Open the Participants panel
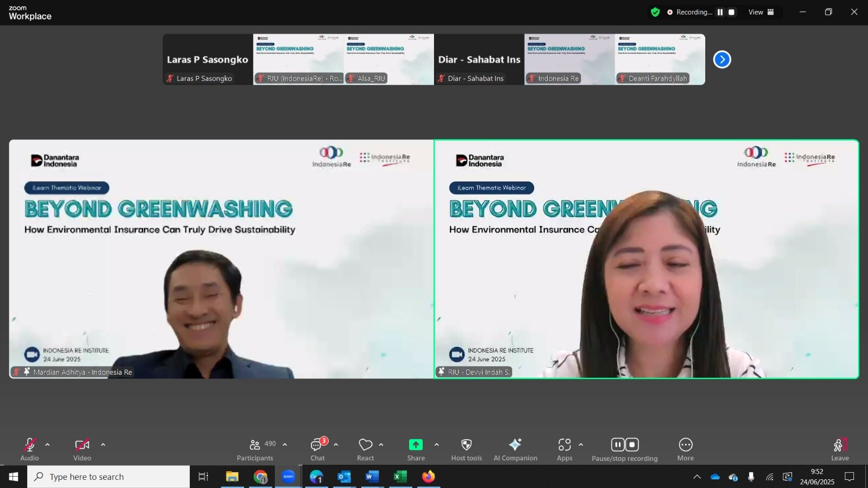868x488 pixels. (255, 449)
